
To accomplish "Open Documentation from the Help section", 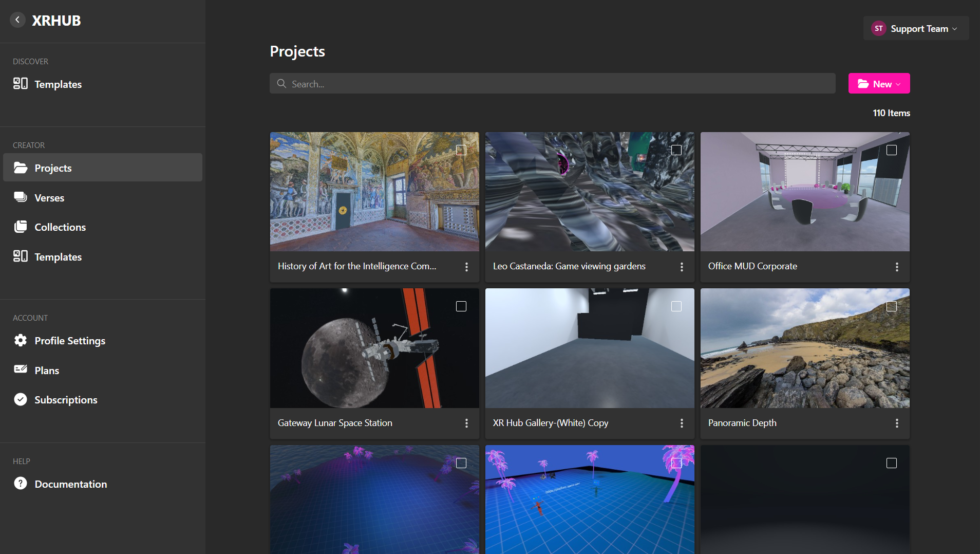I will pyautogui.click(x=70, y=484).
